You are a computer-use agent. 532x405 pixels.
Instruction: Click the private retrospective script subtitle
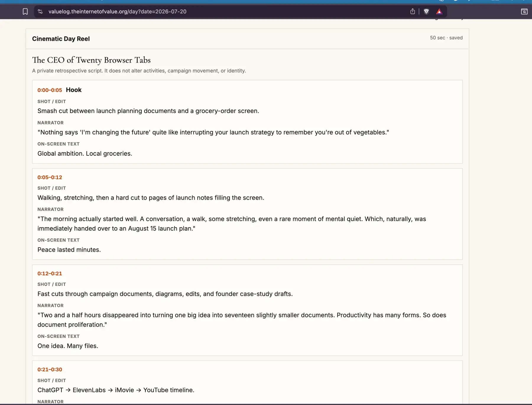point(139,71)
